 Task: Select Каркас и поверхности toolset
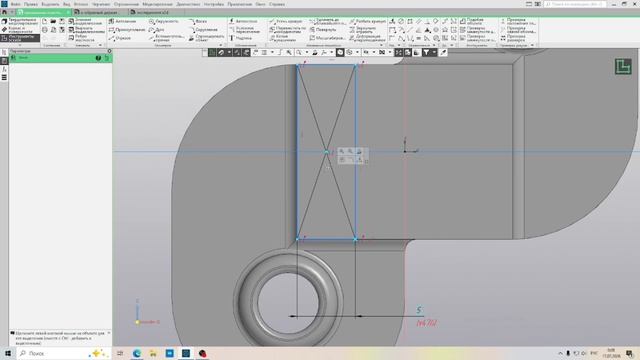point(17,30)
